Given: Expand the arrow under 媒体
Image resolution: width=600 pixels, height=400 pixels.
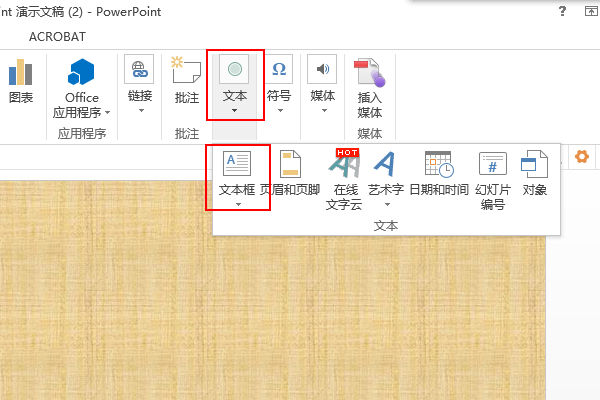Looking at the screenshot, I should [x=324, y=111].
